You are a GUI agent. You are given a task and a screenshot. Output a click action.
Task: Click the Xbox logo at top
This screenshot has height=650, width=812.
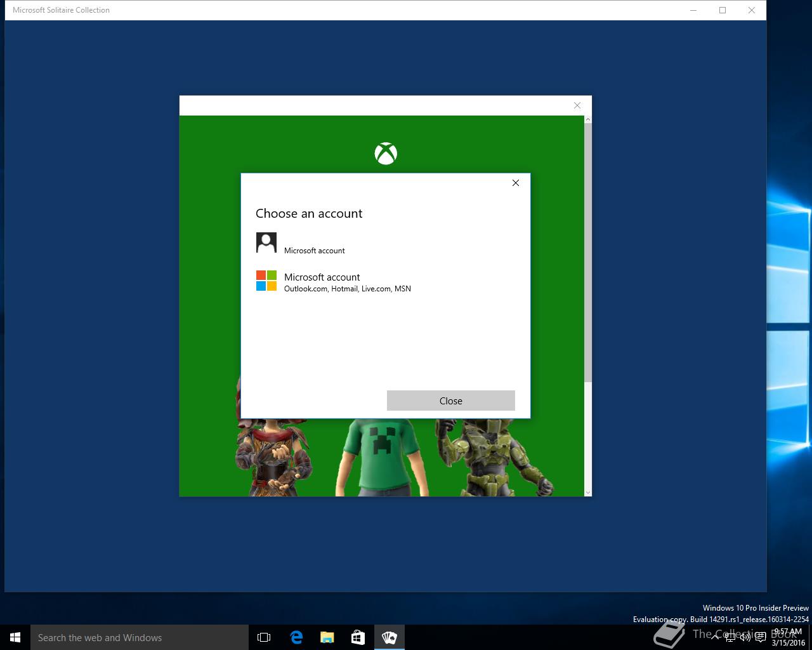(386, 154)
